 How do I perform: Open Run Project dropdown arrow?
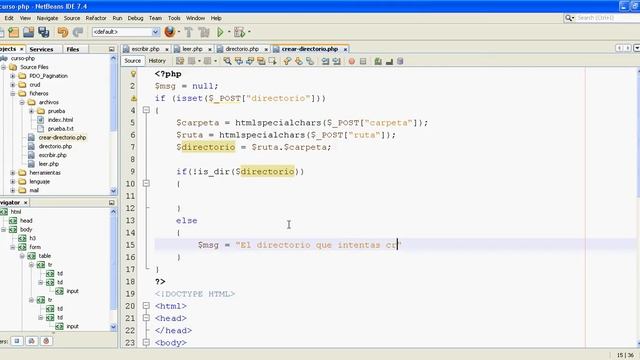click(229, 32)
